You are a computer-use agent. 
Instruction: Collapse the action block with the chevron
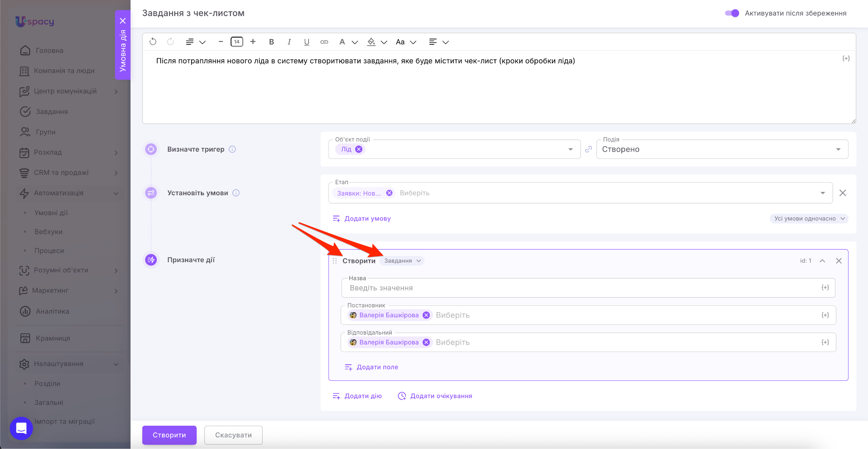[x=822, y=261]
